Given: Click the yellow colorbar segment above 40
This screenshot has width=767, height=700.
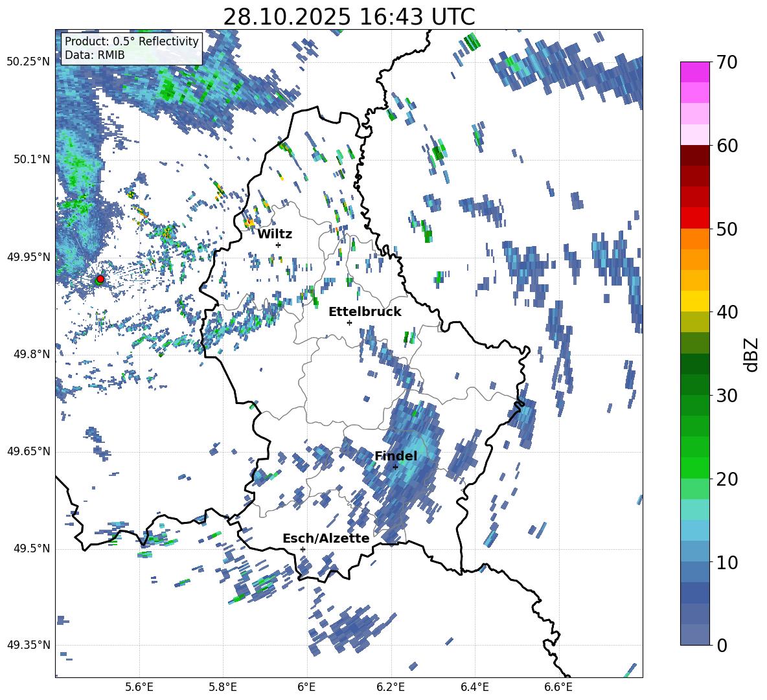Looking at the screenshot, I should (x=694, y=301).
